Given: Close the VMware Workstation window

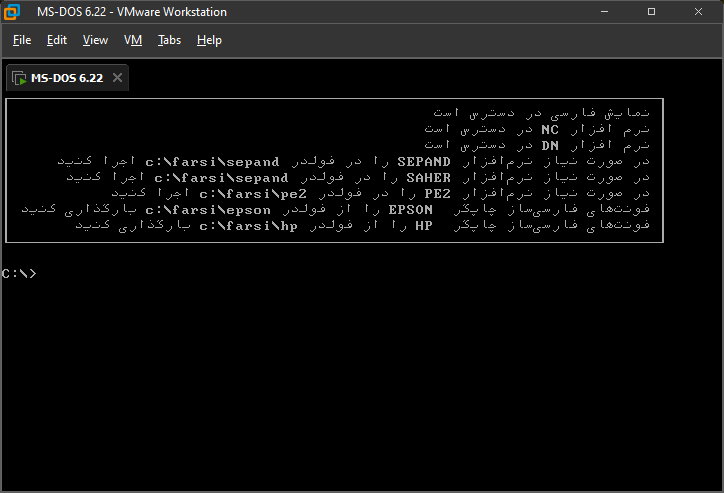Looking at the screenshot, I should click(x=699, y=12).
